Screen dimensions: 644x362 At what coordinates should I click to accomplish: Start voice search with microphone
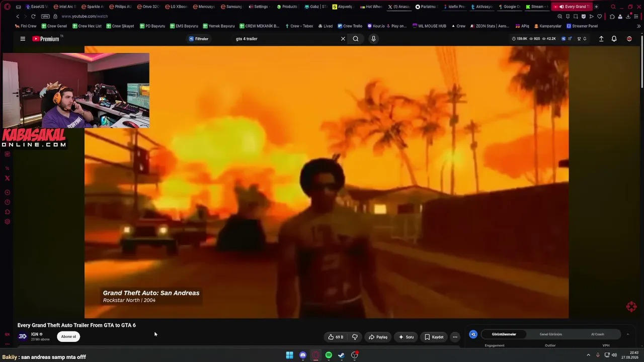[373, 39]
